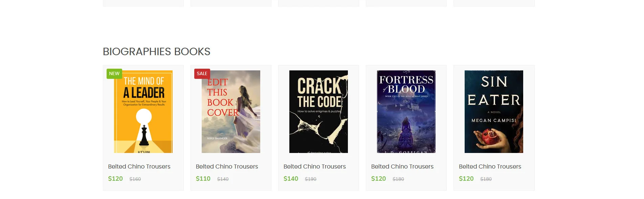The height and width of the screenshot is (199, 644).
Task: Select the BIOGRAPHIES BOOKS section heading
Action: pos(156,51)
